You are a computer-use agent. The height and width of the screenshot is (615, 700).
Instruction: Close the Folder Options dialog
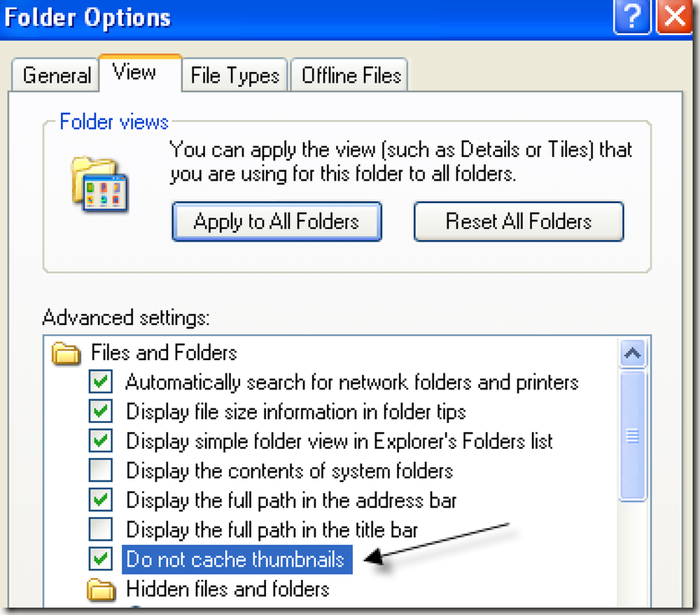[675, 17]
